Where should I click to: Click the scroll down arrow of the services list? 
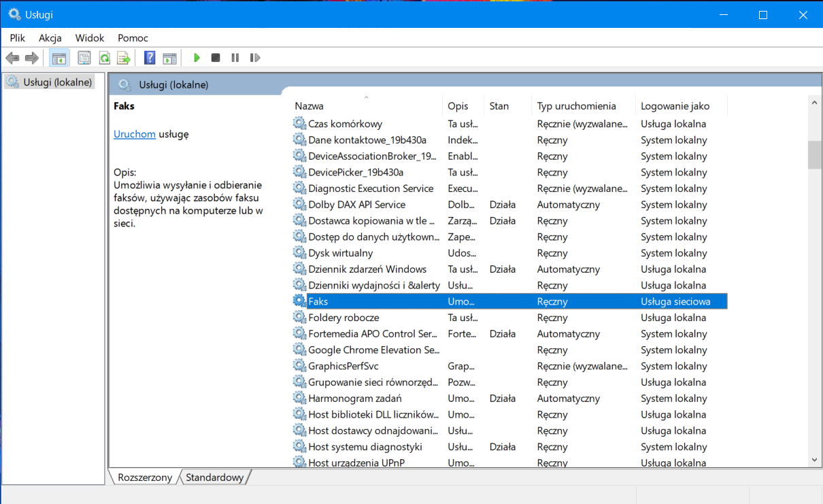[814, 460]
